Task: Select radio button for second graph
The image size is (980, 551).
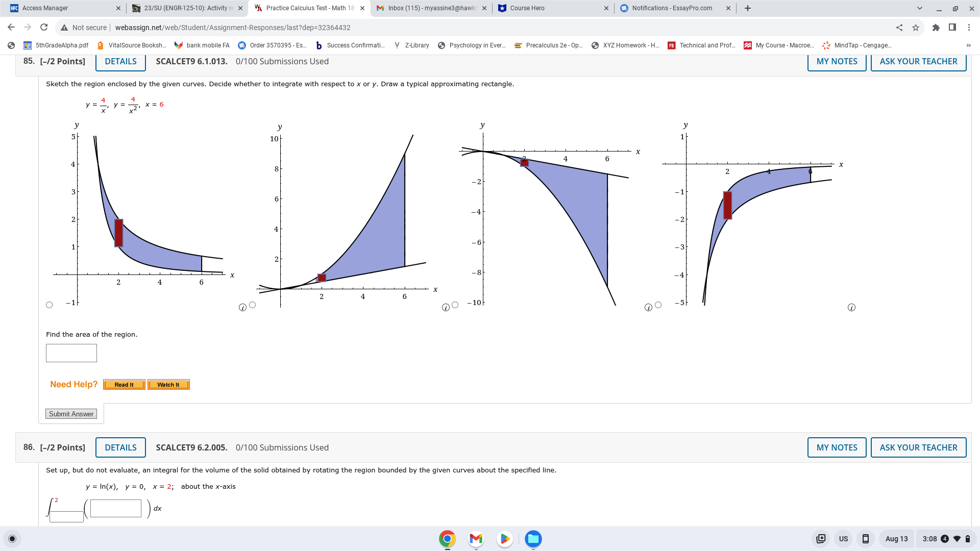Action: coord(252,305)
